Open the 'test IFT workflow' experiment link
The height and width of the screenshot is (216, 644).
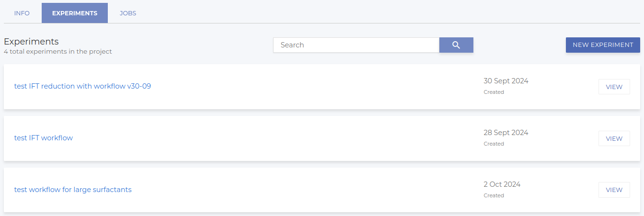[x=44, y=138]
